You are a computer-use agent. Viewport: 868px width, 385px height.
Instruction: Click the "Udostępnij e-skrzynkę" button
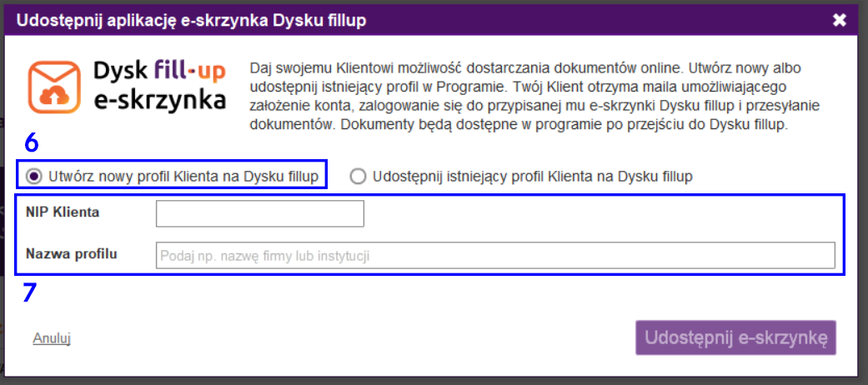(x=735, y=337)
